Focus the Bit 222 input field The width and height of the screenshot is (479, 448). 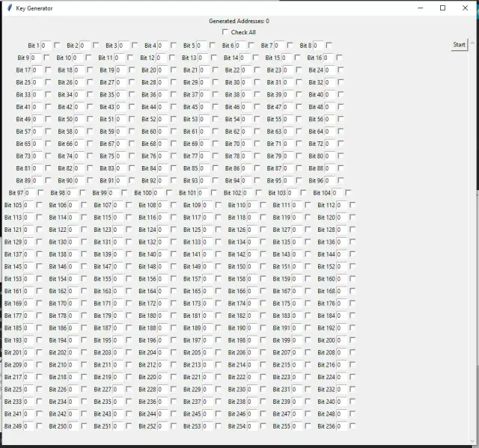pos(252,377)
